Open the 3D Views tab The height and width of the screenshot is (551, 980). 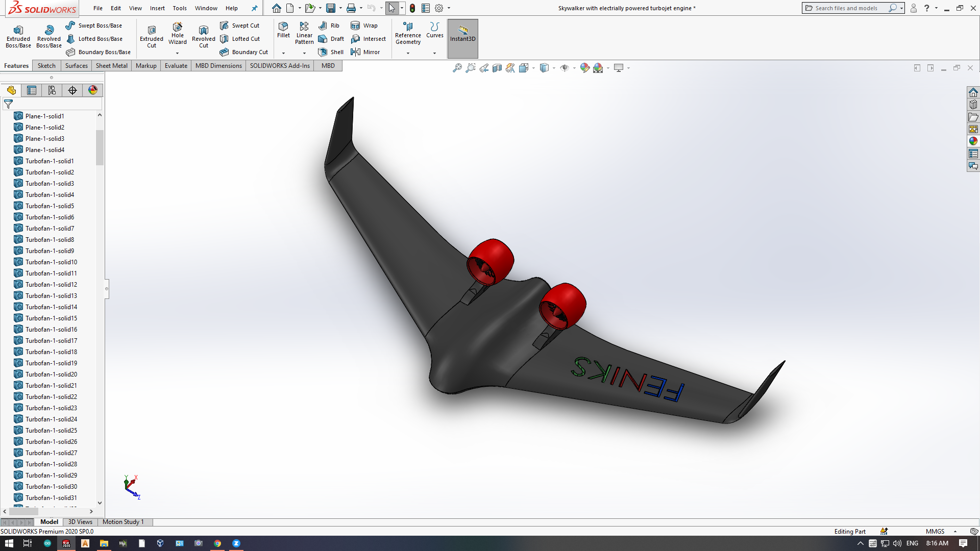pyautogui.click(x=80, y=522)
